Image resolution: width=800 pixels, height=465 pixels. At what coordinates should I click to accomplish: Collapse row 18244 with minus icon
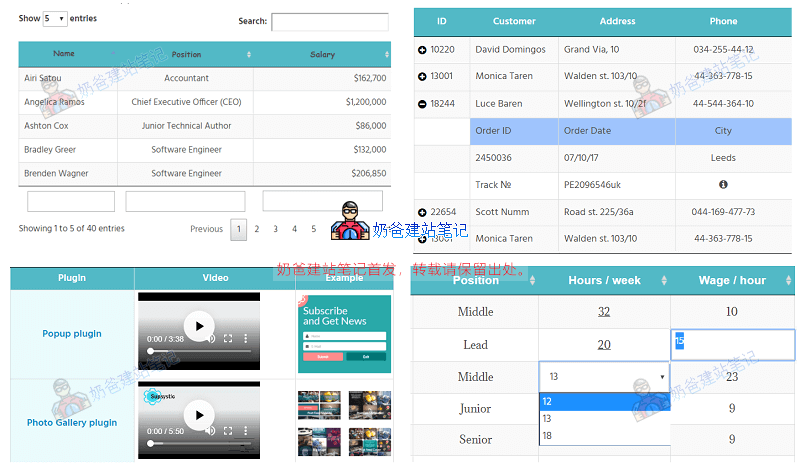[422, 104]
